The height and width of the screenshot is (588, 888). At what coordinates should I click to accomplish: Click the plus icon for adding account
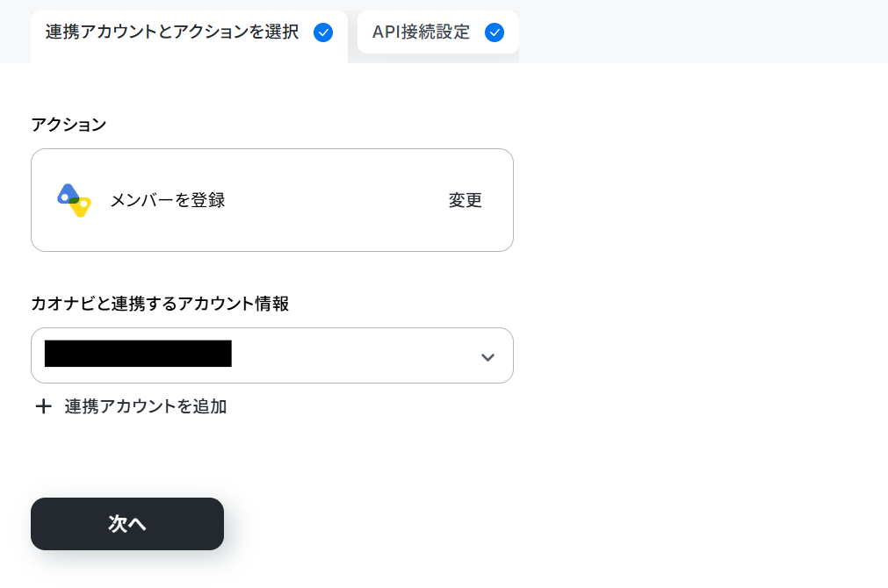pyautogui.click(x=44, y=406)
